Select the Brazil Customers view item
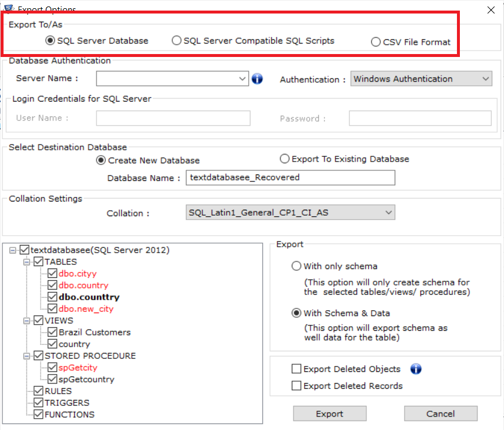The width and height of the screenshot is (504, 430). pos(94,332)
